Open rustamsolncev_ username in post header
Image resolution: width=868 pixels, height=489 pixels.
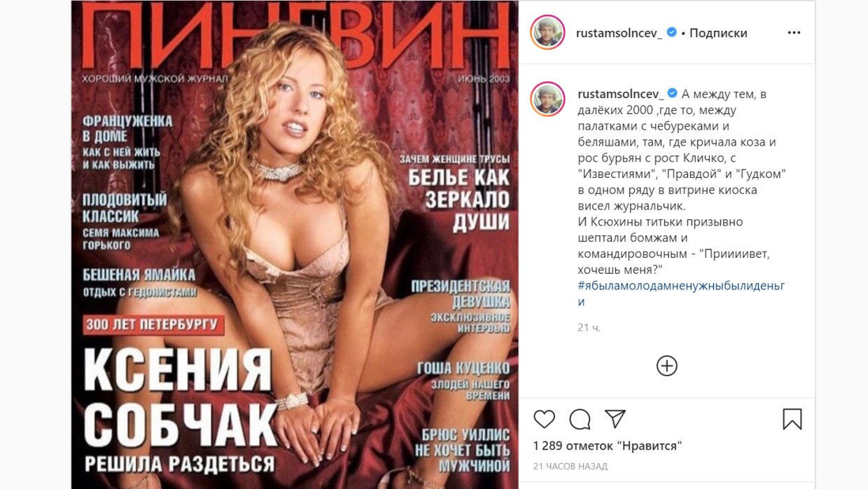[x=619, y=33]
